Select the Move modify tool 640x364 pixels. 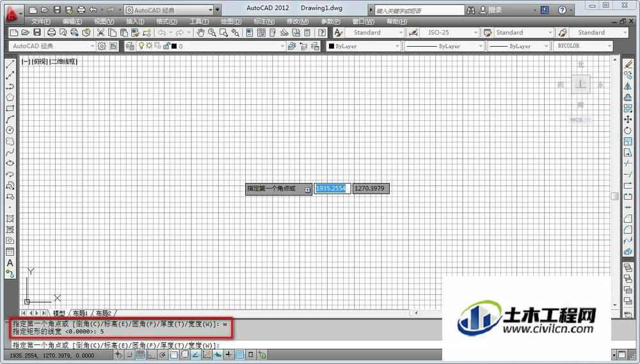click(x=628, y=119)
